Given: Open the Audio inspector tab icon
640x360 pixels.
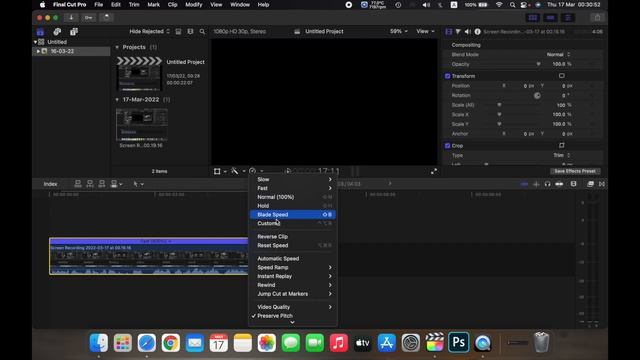Looking at the screenshot, I should [468, 31].
